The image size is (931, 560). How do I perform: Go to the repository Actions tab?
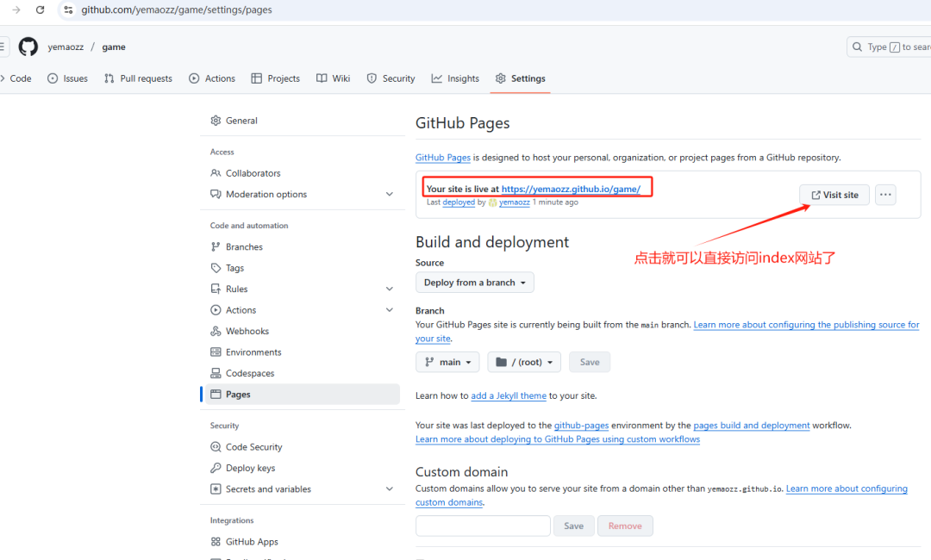coord(212,78)
